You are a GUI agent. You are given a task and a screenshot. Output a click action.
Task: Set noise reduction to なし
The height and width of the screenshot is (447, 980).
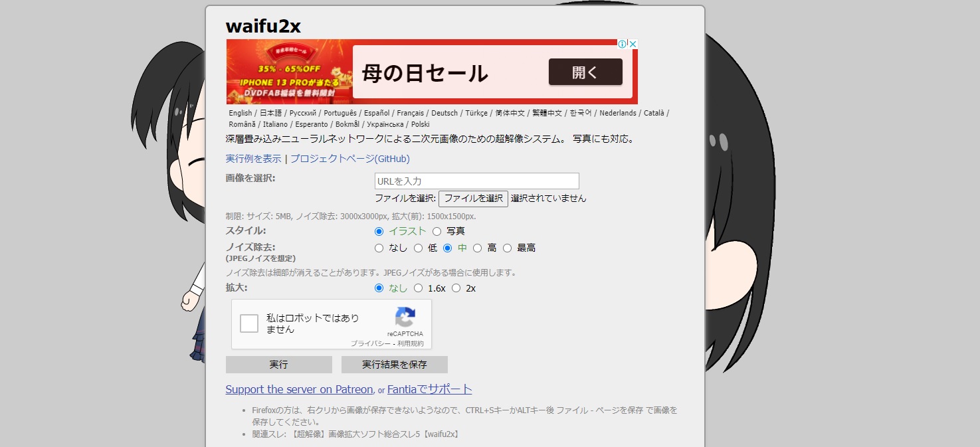[x=379, y=248]
